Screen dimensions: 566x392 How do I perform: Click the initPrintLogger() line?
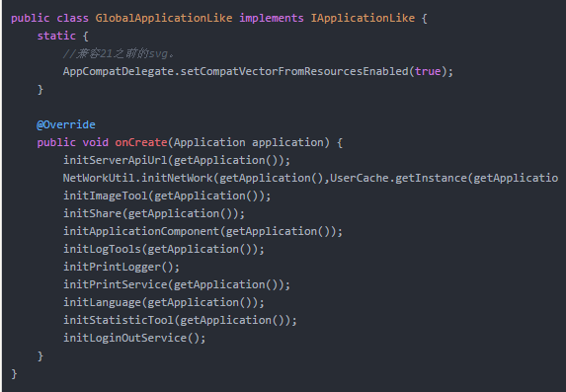pos(121,267)
